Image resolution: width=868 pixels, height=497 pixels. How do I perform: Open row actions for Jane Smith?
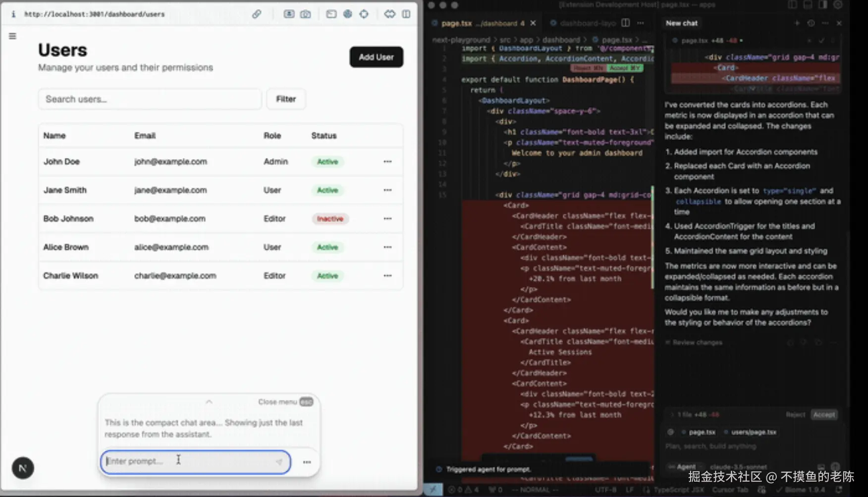(x=387, y=190)
